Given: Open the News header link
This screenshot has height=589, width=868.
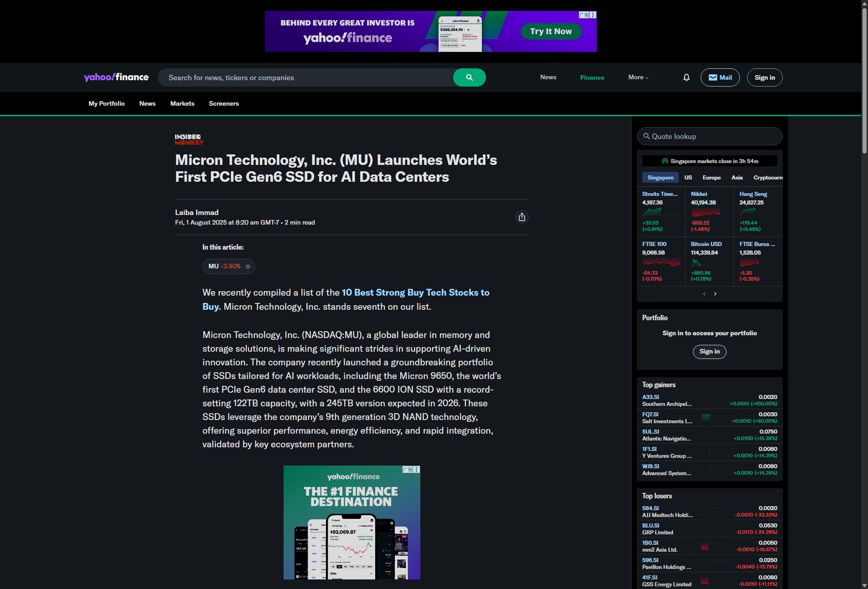Looking at the screenshot, I should tap(548, 77).
